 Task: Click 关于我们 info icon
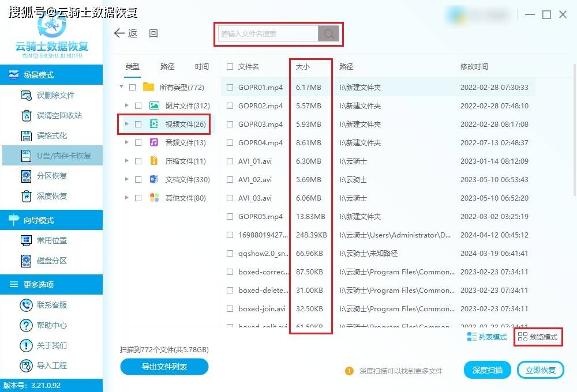tap(26, 346)
